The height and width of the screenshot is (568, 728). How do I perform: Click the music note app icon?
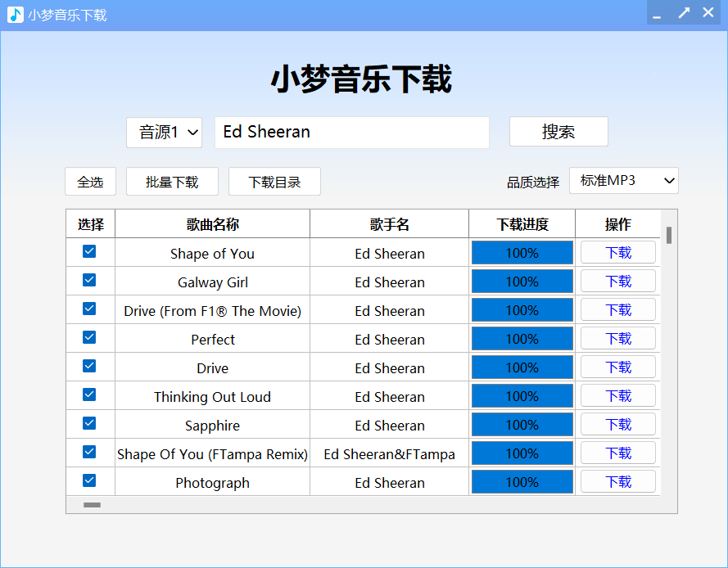16,15
